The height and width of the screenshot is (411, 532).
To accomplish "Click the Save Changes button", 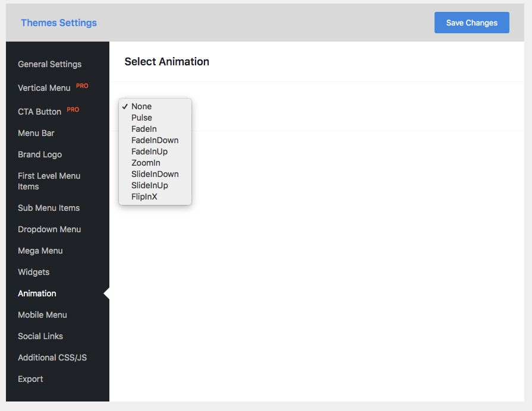I will 471,23.
